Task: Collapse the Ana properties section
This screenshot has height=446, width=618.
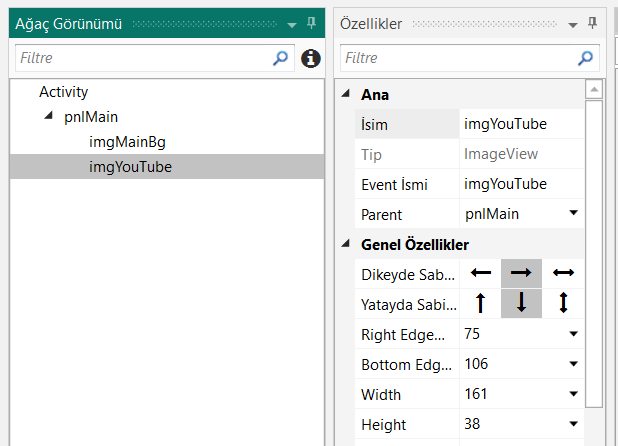Action: 346,95
